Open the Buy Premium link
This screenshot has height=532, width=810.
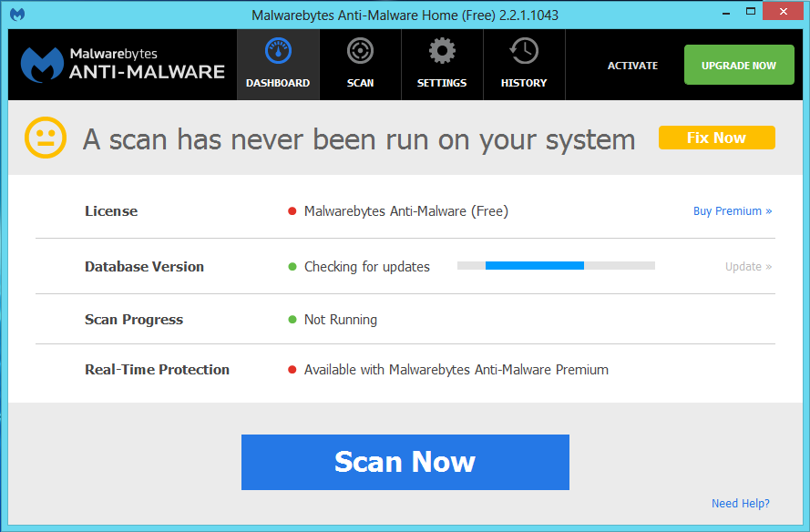coord(732,211)
